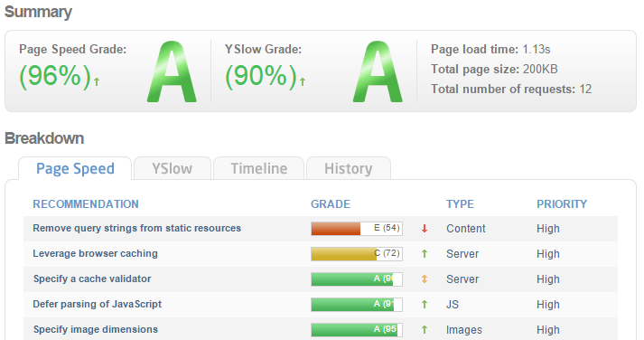644x340 pixels.
Task: Sort by RECOMMENDATION column header
Action: (x=86, y=204)
